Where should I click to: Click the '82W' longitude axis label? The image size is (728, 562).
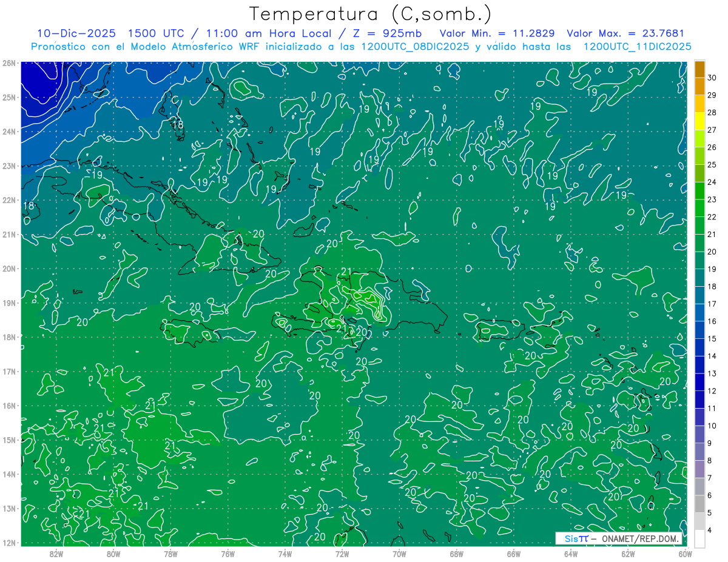pyautogui.click(x=56, y=554)
